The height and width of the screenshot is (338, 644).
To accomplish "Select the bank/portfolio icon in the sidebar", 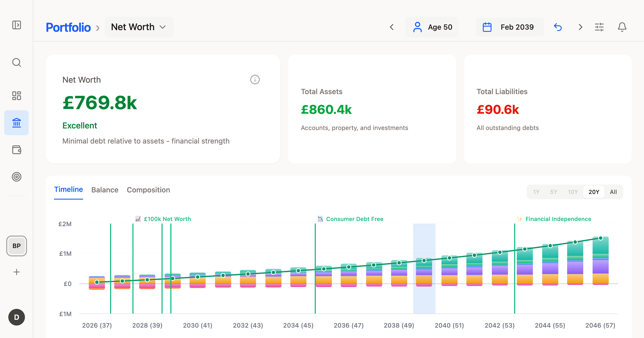I will point(16,123).
